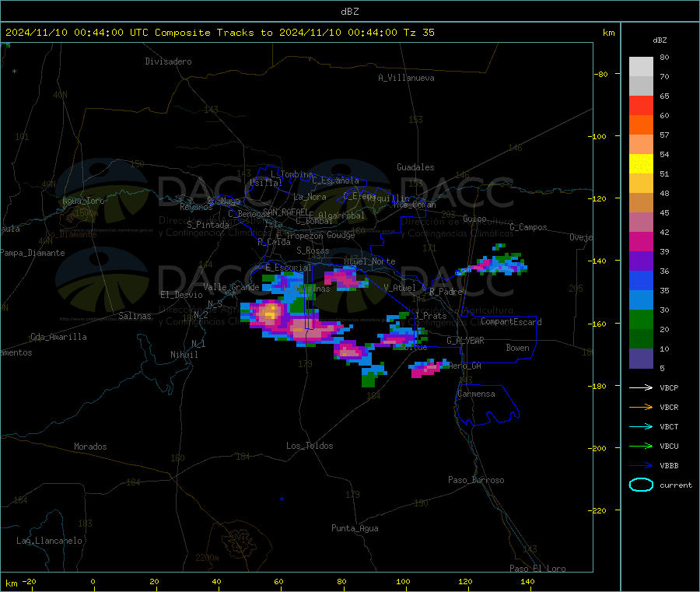Click the UTC Composite Tracks timestamp header

[x=219, y=33]
